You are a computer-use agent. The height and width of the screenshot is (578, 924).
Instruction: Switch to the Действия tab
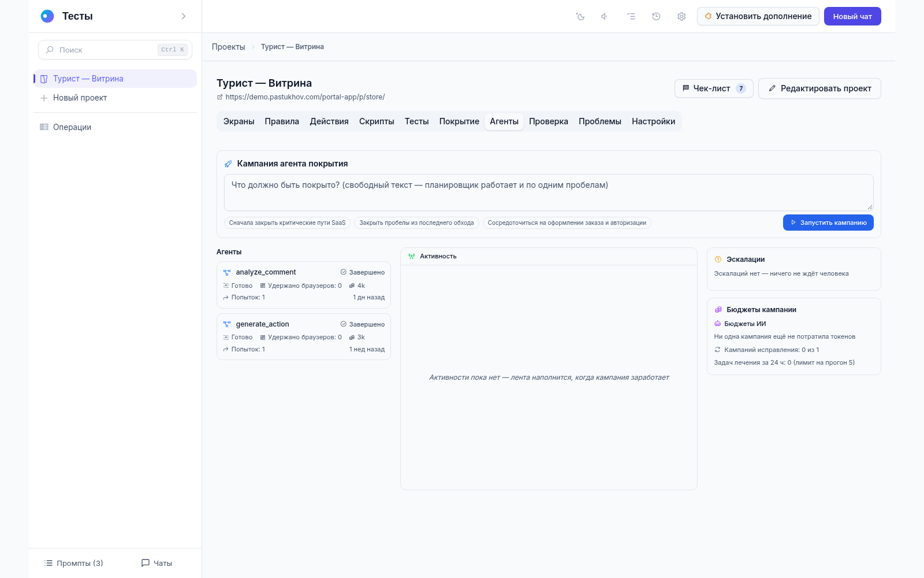coord(329,121)
